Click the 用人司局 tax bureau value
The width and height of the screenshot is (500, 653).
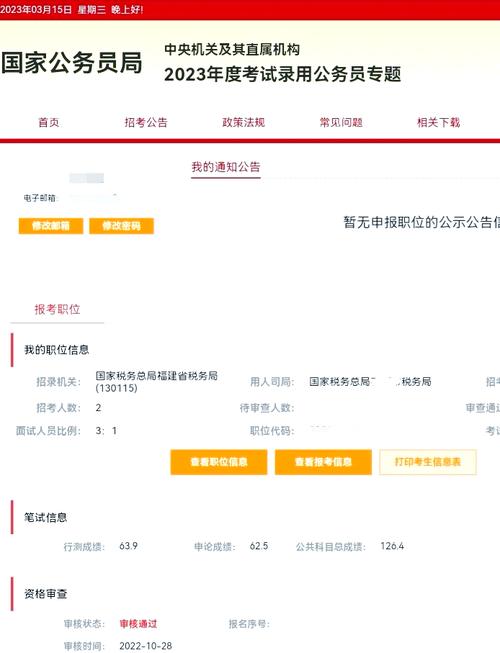coord(370,381)
